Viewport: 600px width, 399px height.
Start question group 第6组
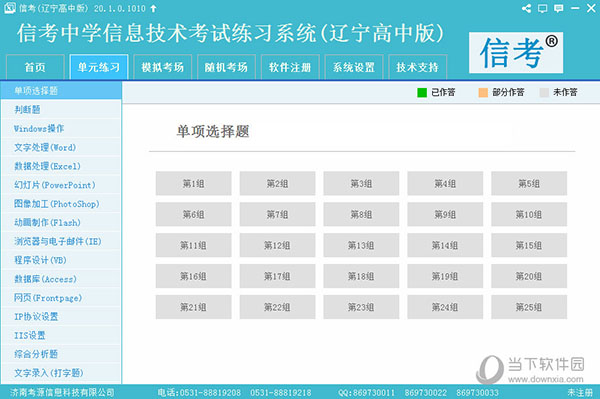194,215
